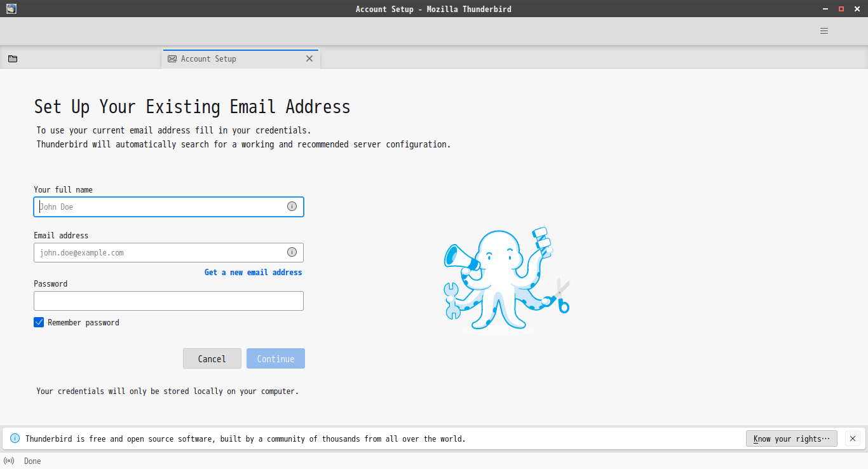Click the Continue button
This screenshot has width=868, height=469.
click(276, 358)
